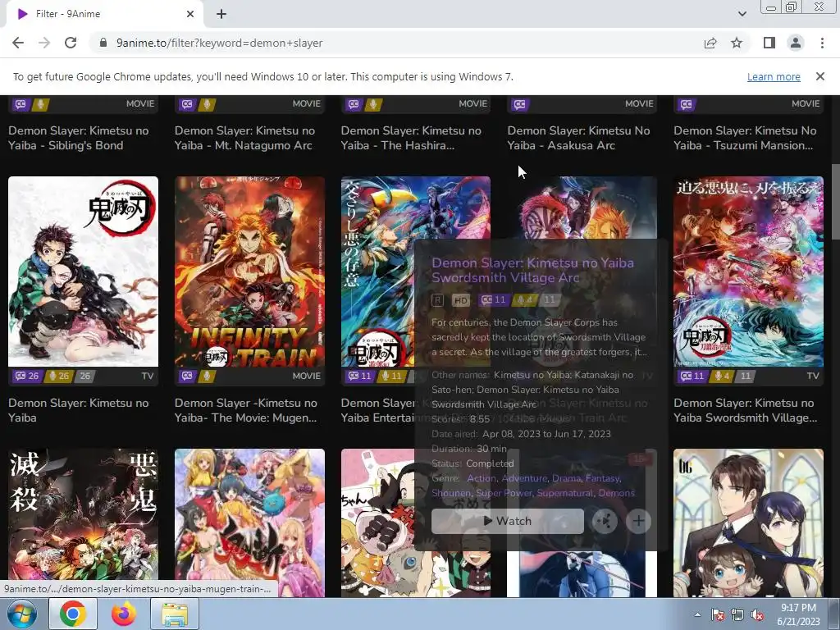Select the Drama genre link
This screenshot has height=630, width=840.
click(566, 478)
